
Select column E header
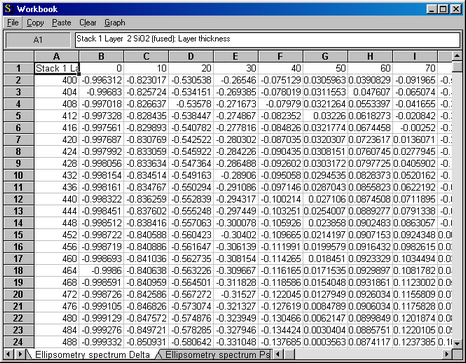pos(236,56)
